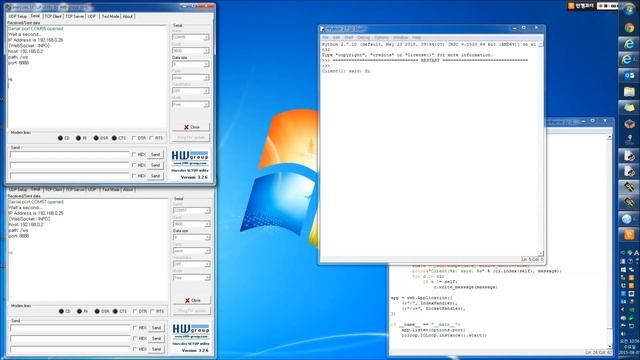Open File menu in Python Shell
Image resolution: width=640 pixels, height=360 pixels.
point(325,38)
